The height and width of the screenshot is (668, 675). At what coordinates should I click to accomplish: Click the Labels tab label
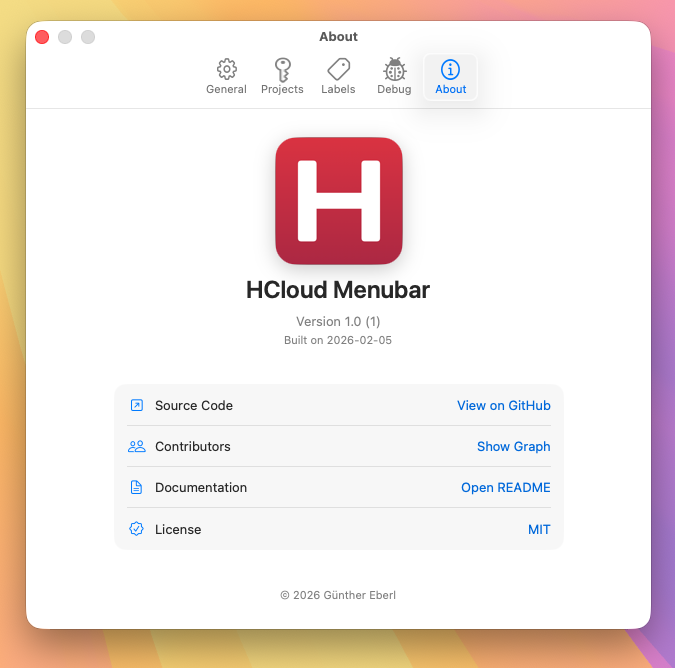click(338, 89)
